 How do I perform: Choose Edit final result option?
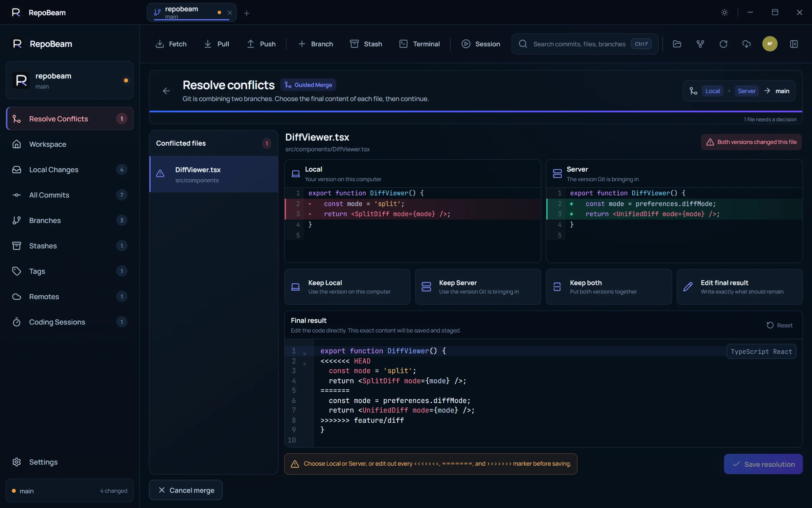point(740,287)
